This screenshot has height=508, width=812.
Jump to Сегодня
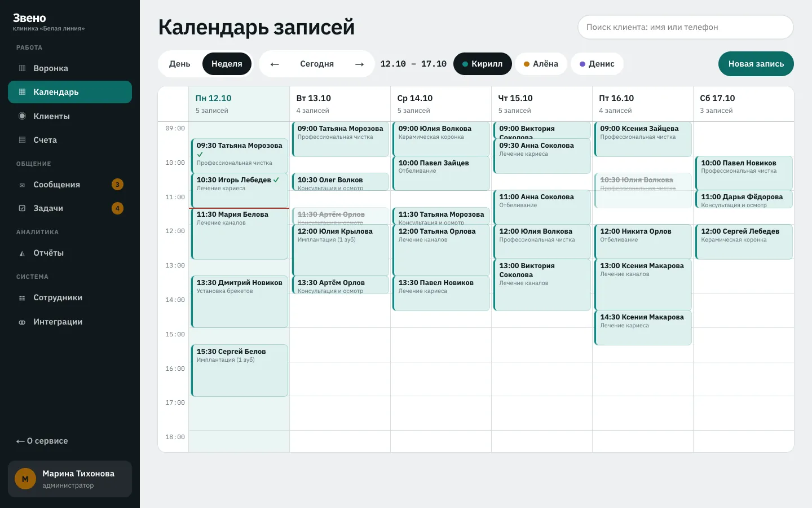tap(317, 64)
